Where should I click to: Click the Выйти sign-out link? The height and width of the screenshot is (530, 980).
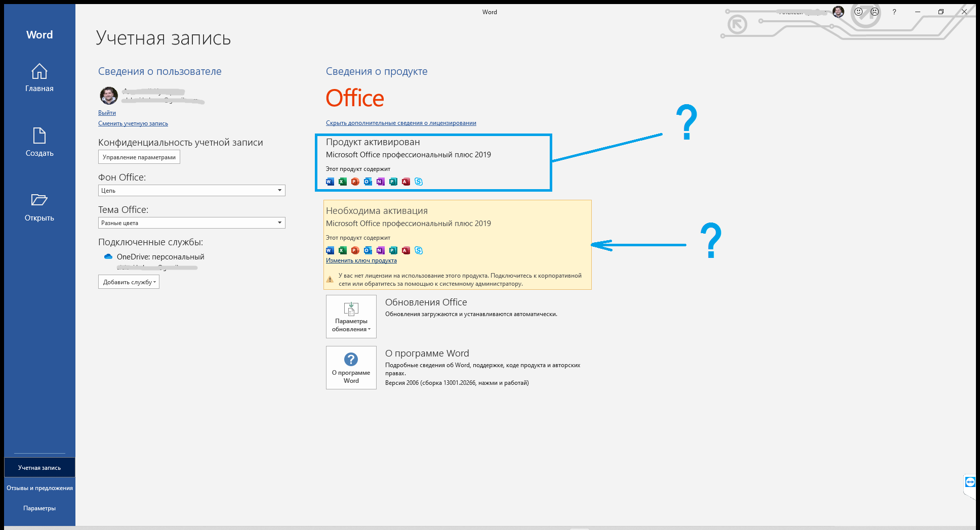pyautogui.click(x=107, y=113)
